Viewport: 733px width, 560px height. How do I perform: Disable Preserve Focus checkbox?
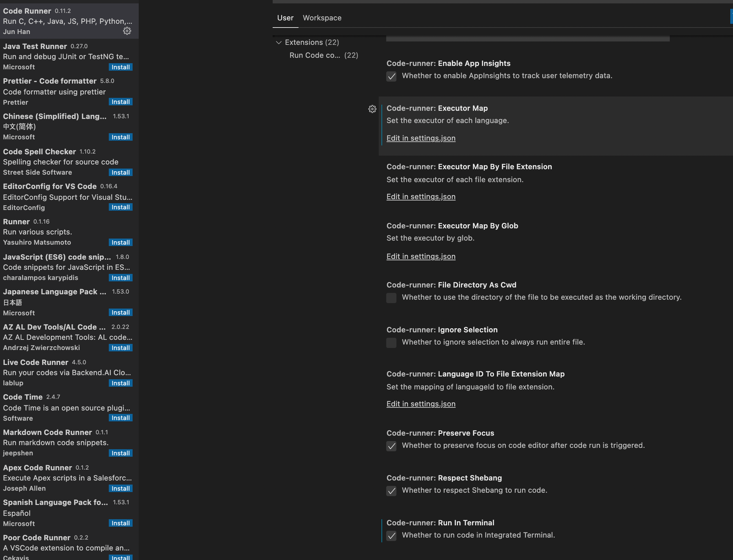[x=391, y=446]
